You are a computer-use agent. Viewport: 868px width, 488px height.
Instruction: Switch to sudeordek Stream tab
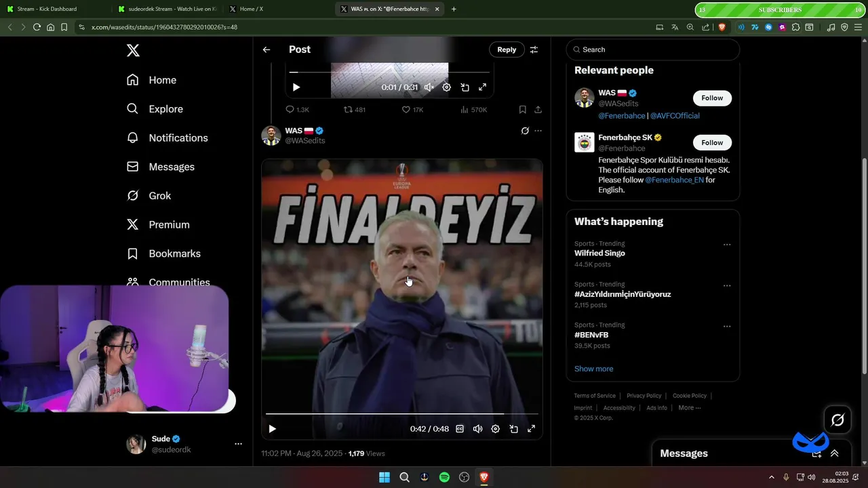(x=167, y=9)
